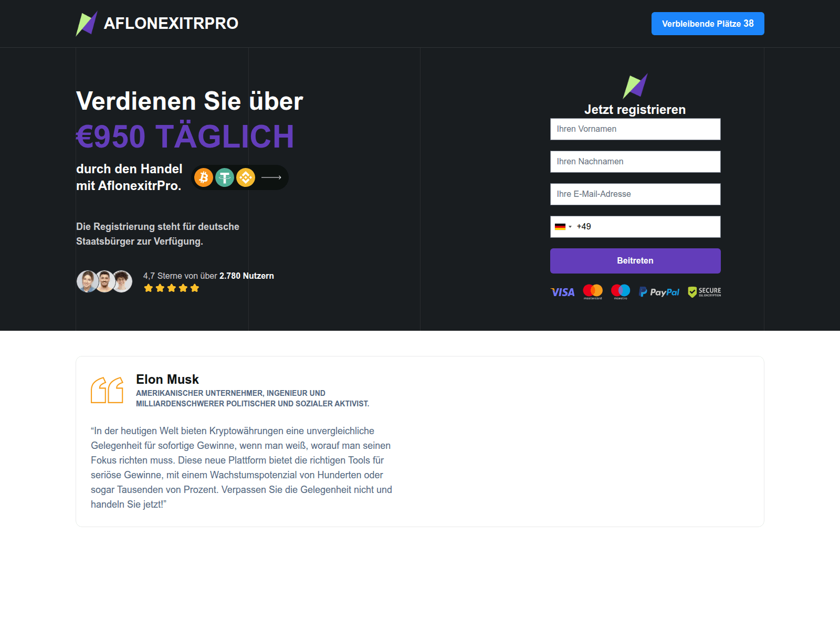Screen dimensions: 840x630
Task: Click the Tether coin icon
Action: click(225, 177)
